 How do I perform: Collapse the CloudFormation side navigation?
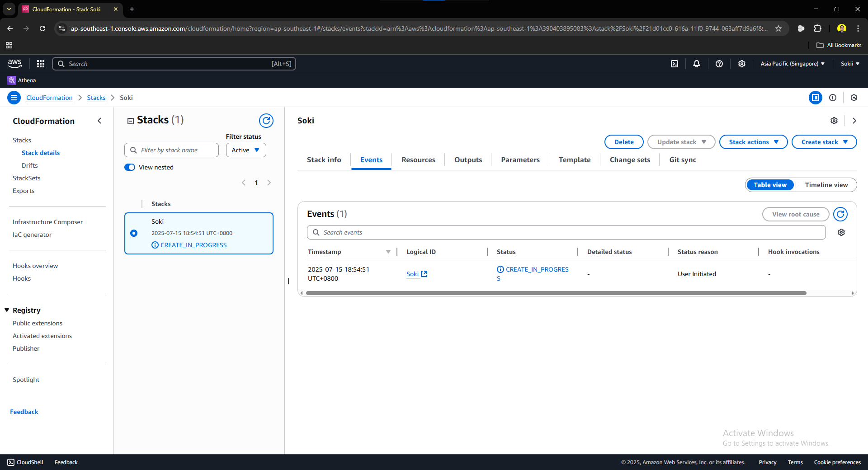99,121
